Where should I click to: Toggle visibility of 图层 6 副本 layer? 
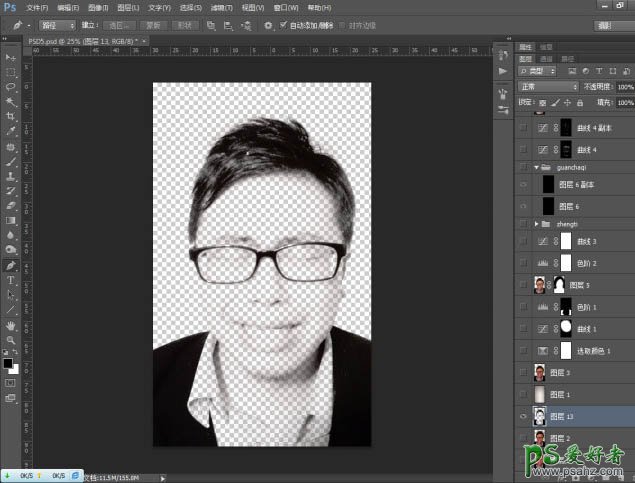click(x=524, y=184)
